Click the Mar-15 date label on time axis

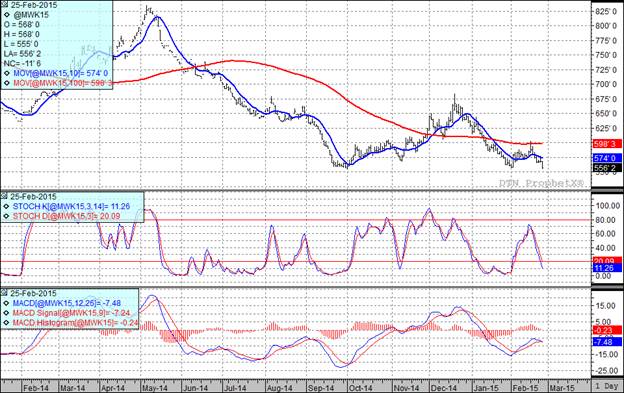point(562,388)
